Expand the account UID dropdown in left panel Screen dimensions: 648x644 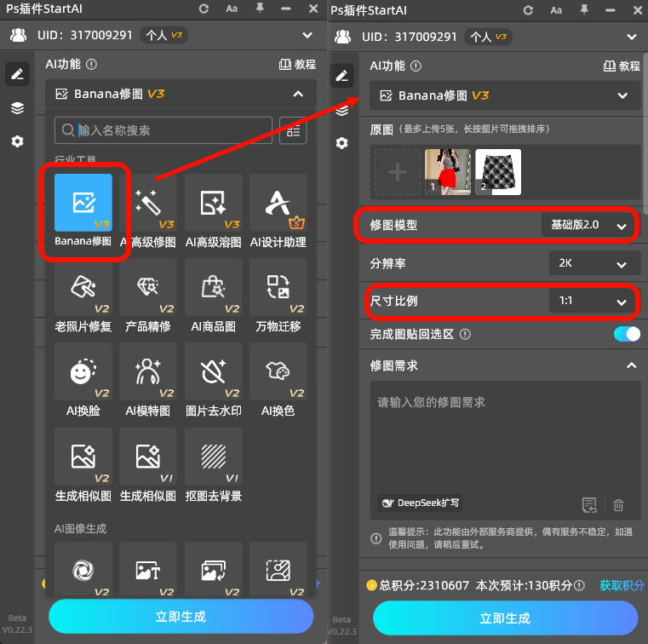(307, 35)
